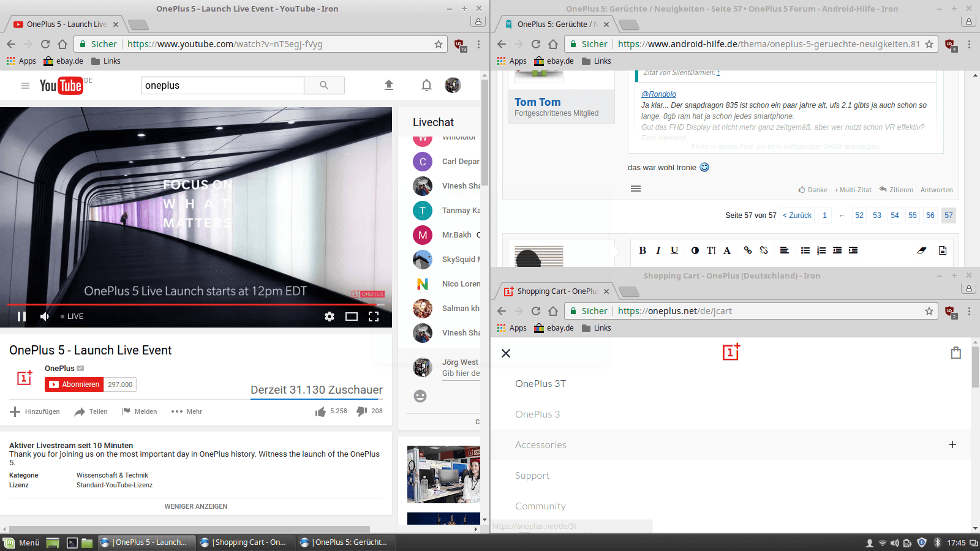Click eraser remove-formatting icon in forum editor
The height and width of the screenshot is (551, 980).
click(x=922, y=250)
